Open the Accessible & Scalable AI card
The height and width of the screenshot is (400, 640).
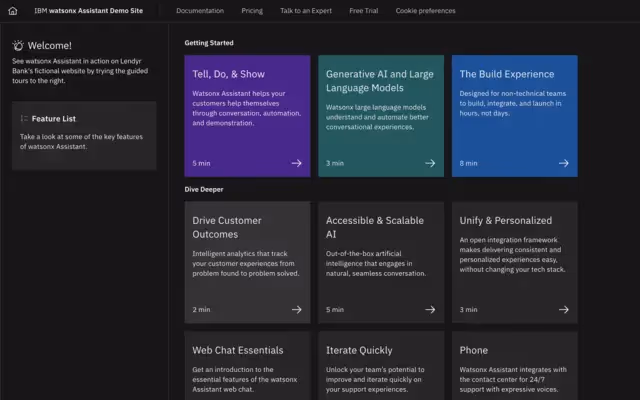pyautogui.click(x=381, y=262)
